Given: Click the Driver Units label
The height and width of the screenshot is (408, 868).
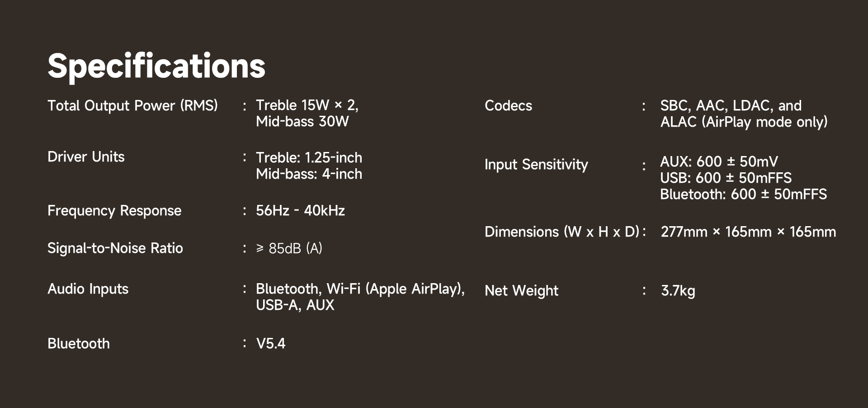Looking at the screenshot, I should [x=86, y=157].
